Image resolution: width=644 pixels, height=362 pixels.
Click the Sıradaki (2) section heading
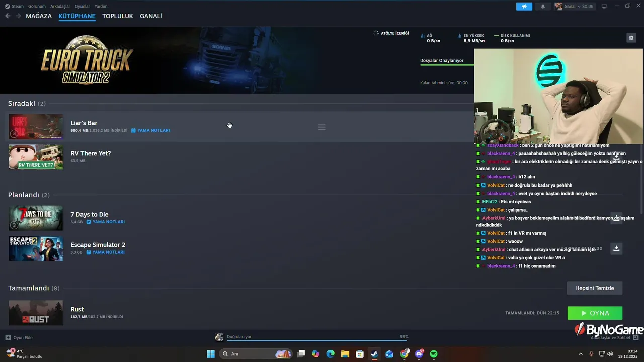click(x=27, y=103)
